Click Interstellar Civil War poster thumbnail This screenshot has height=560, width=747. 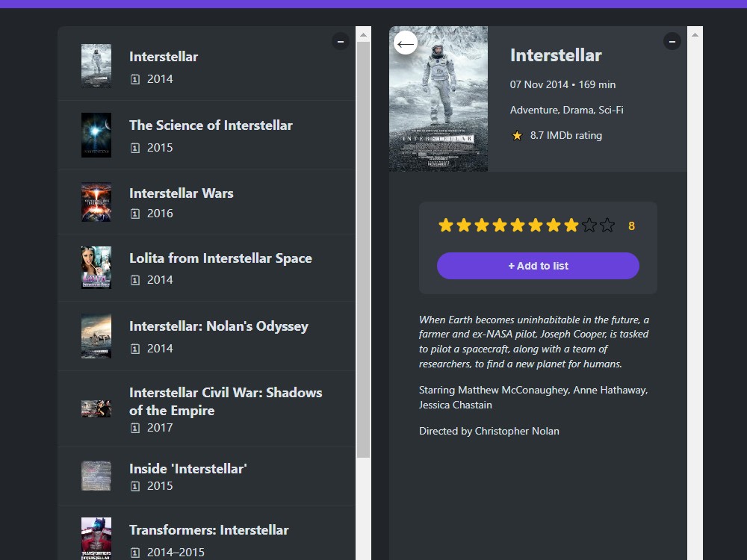96,409
